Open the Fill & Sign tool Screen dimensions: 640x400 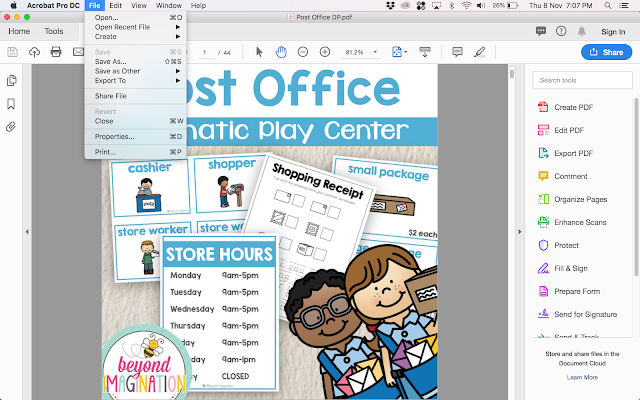coord(571,269)
